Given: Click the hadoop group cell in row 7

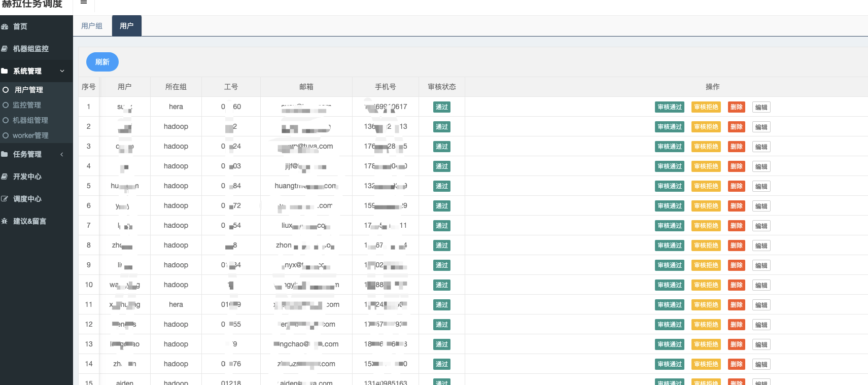Looking at the screenshot, I should click(x=176, y=225).
